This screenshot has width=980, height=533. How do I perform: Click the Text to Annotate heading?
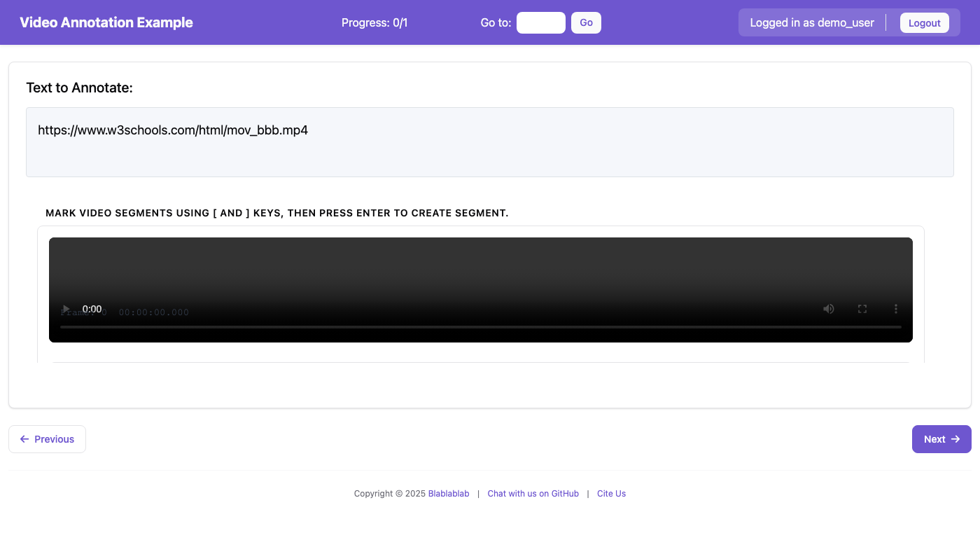(79, 88)
